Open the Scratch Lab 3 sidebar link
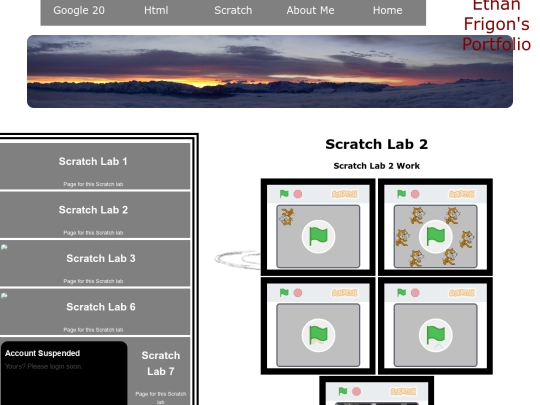The height and width of the screenshot is (405, 540). pyautogui.click(x=101, y=258)
